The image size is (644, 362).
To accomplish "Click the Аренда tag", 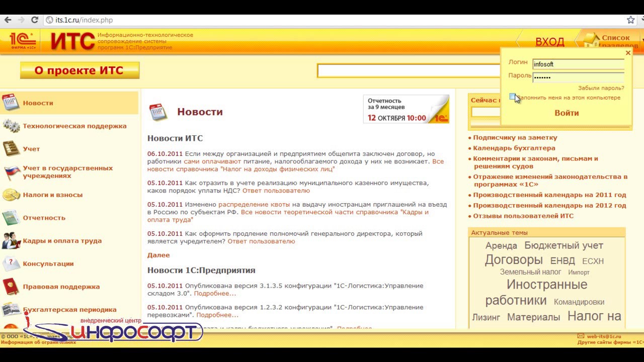I will pyautogui.click(x=501, y=246).
